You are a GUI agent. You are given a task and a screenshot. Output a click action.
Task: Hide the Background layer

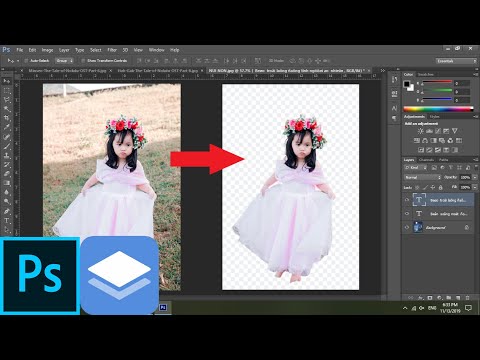(407, 227)
